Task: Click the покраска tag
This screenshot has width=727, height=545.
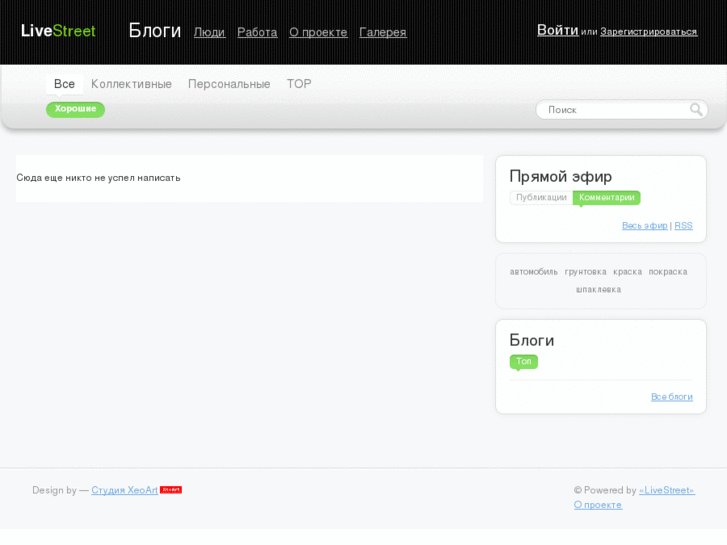Action: 668,272
